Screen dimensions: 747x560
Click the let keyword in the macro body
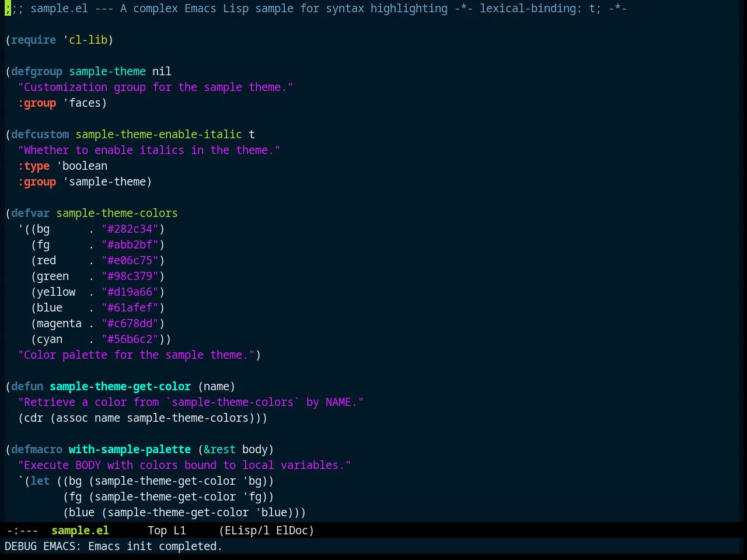(x=40, y=481)
